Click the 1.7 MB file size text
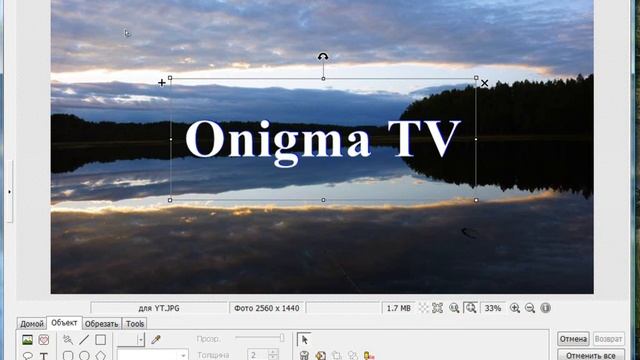 [398, 308]
